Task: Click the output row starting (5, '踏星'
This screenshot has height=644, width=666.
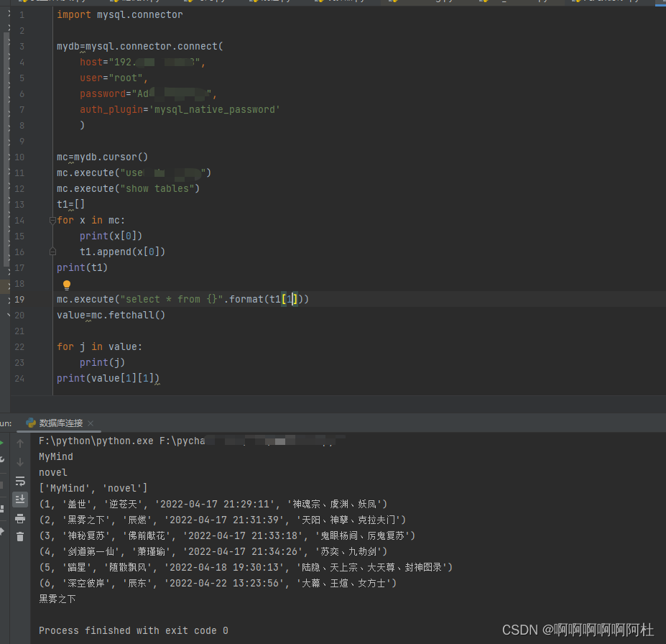Action: coord(246,568)
